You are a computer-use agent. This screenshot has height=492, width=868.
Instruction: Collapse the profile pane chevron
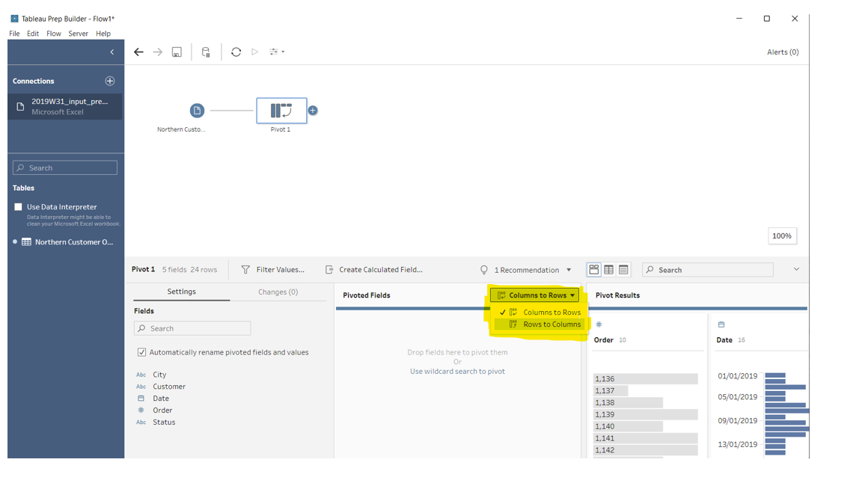coord(797,269)
